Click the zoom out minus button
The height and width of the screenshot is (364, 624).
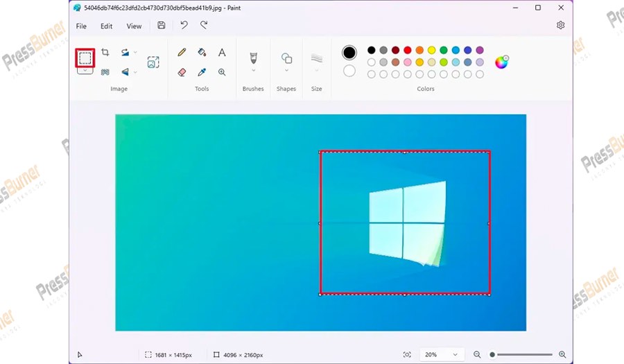pos(477,354)
